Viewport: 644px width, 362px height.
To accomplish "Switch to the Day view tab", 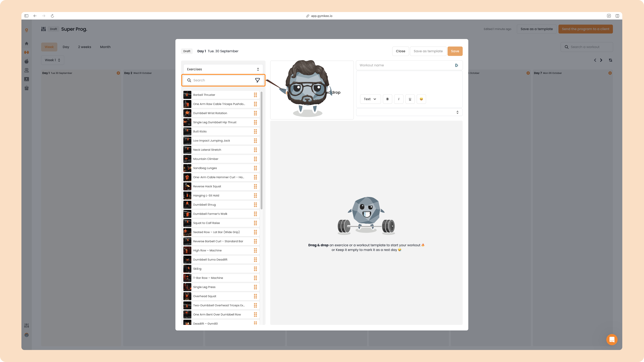I will tap(66, 47).
